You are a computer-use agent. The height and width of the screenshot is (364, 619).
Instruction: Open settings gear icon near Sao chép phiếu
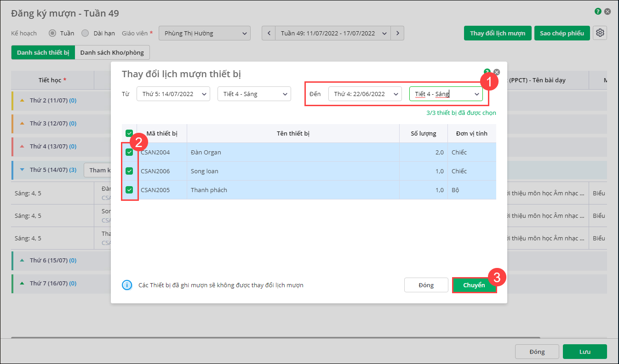point(600,33)
